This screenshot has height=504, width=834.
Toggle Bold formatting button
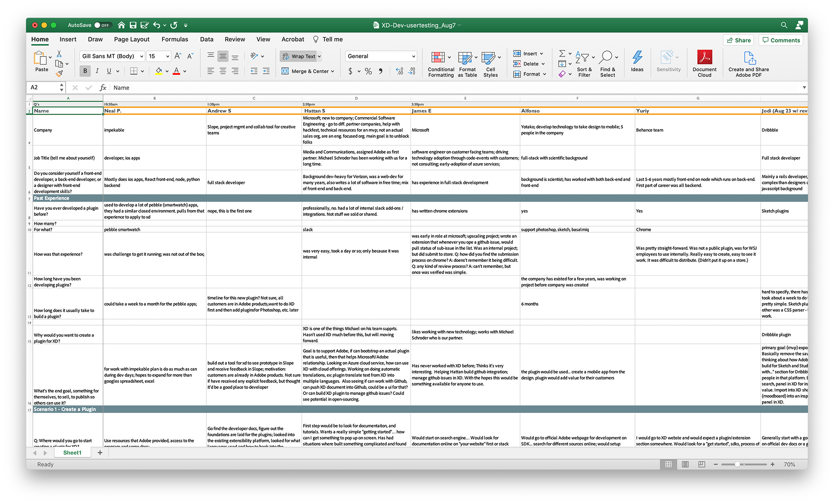85,71
